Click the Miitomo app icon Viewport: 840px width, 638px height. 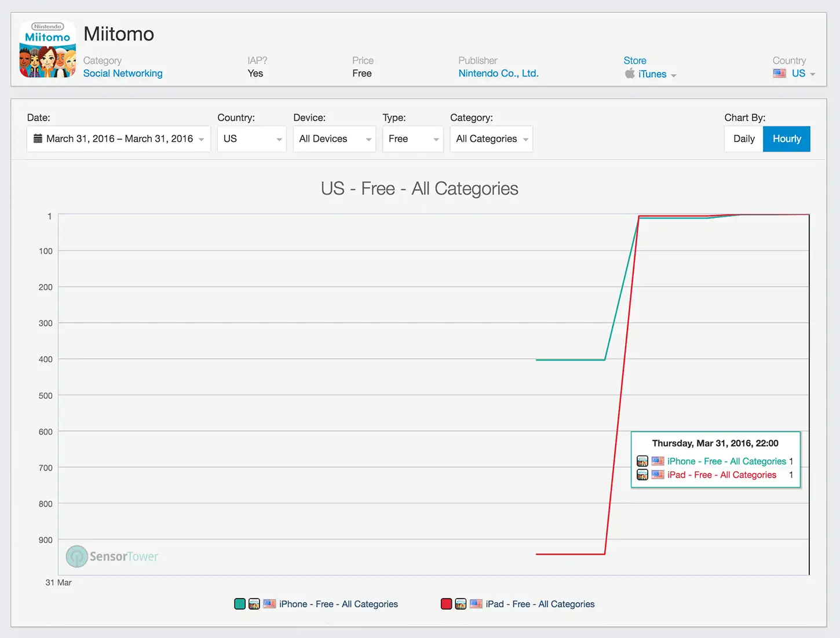48,49
